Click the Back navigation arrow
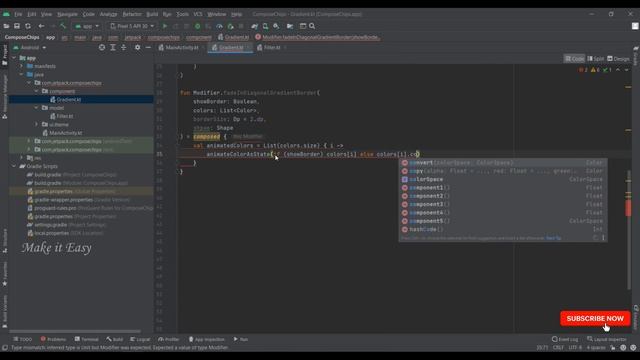This screenshot has height=360, width=640. [x=41, y=26]
